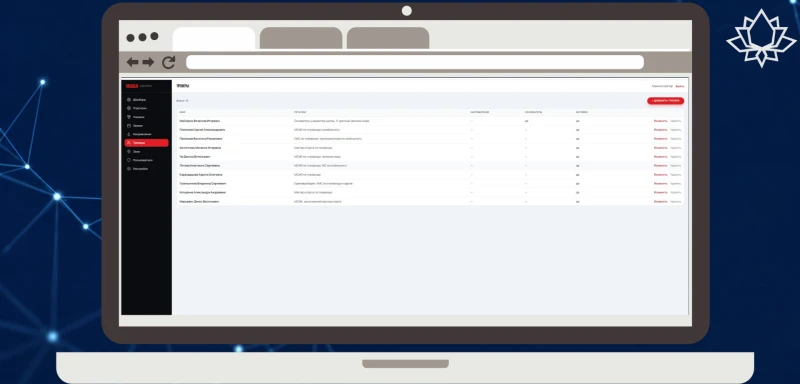This screenshot has height=384, width=800.
Task: Reload the page with the refresh icon
Action: [168, 62]
